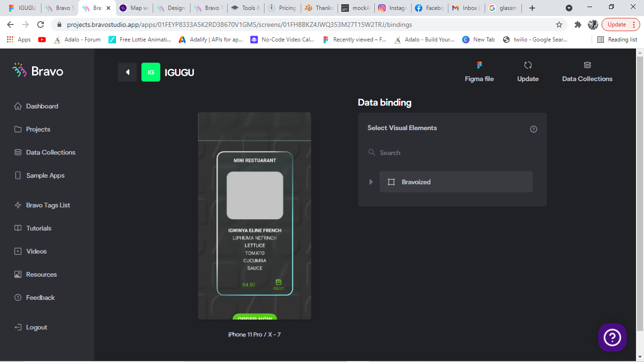Open Tutorials in the sidebar

point(33,228)
